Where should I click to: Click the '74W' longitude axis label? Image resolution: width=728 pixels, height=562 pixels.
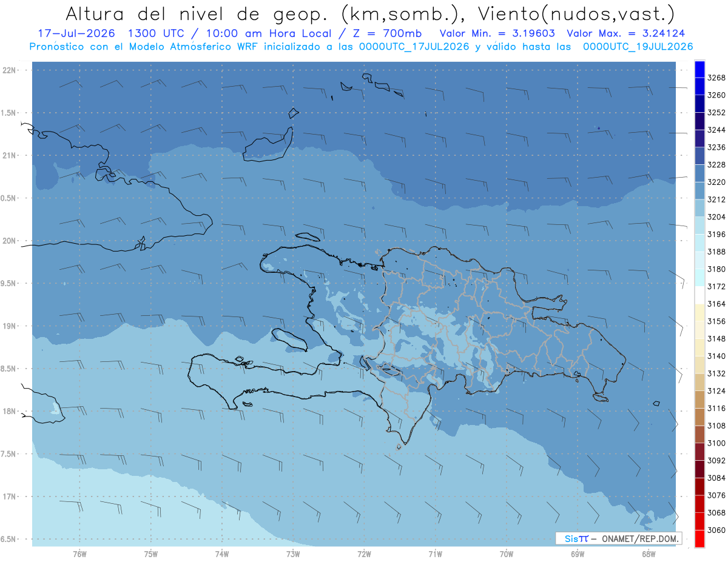coord(222,554)
